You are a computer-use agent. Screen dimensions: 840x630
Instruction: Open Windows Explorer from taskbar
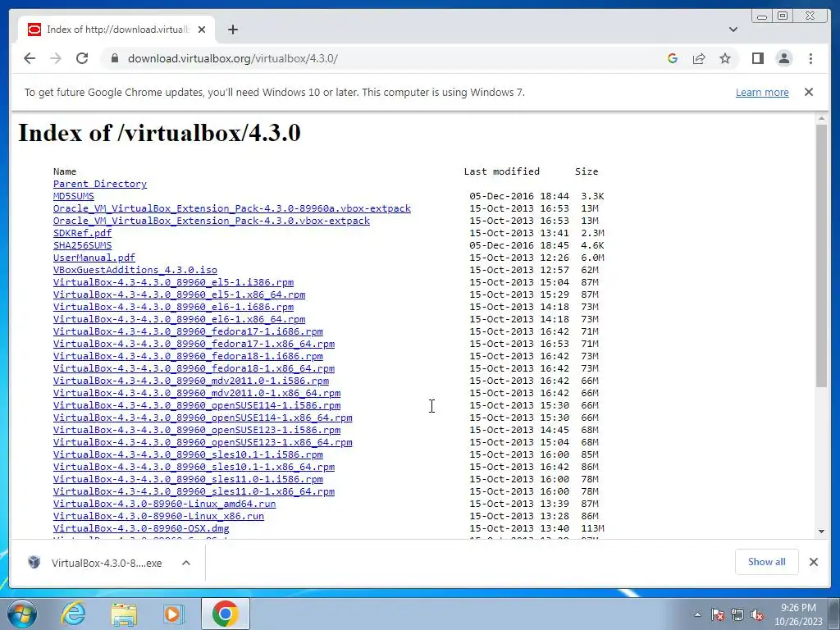coord(124,614)
